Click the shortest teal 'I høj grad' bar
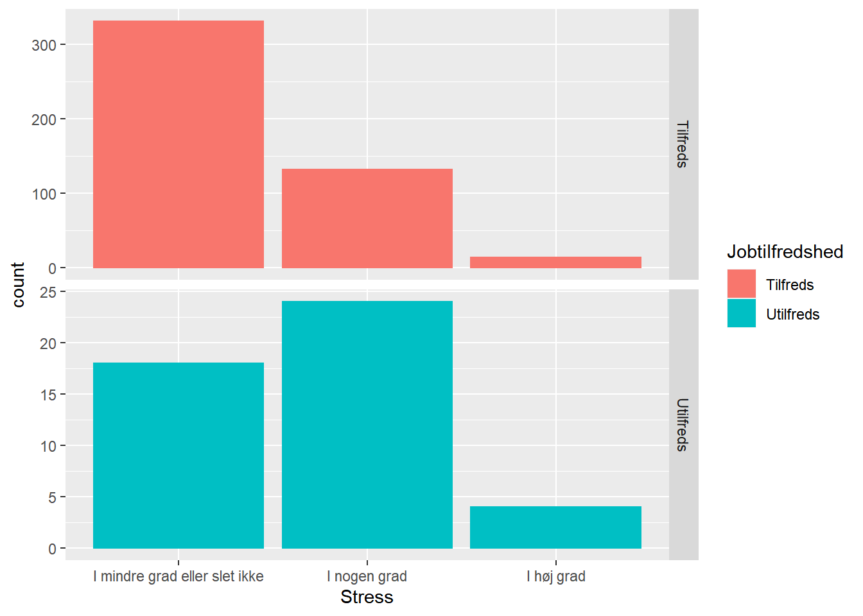 [x=555, y=527]
